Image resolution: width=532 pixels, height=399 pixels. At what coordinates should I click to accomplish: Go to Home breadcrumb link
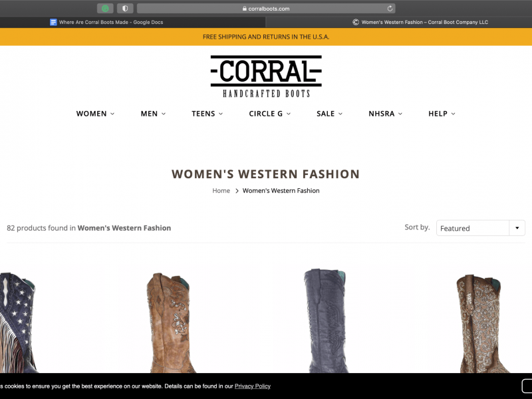coord(221,191)
